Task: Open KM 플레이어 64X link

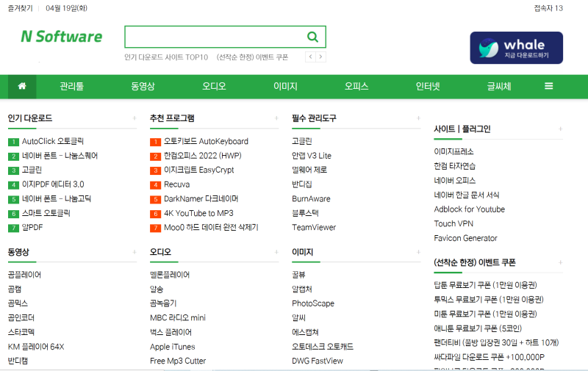Action: coord(36,347)
